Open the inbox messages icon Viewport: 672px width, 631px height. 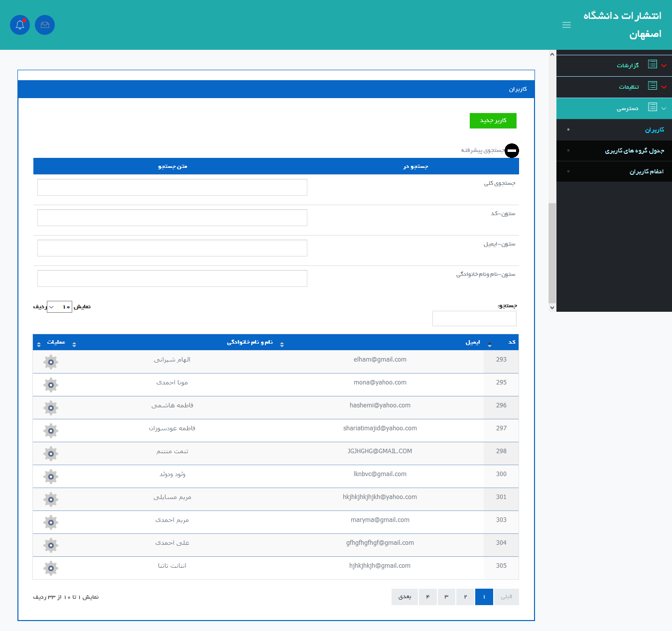point(45,25)
